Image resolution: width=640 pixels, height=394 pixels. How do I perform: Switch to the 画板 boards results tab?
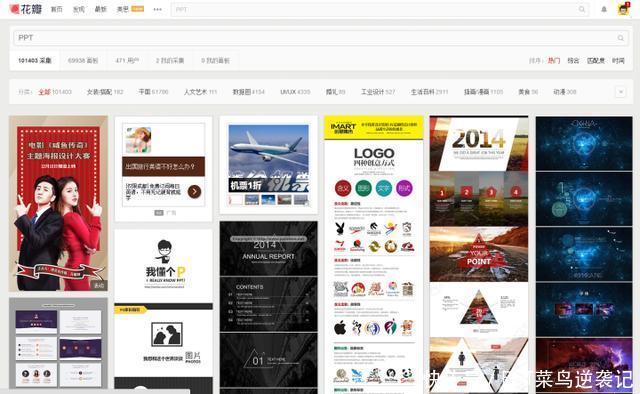[x=83, y=60]
